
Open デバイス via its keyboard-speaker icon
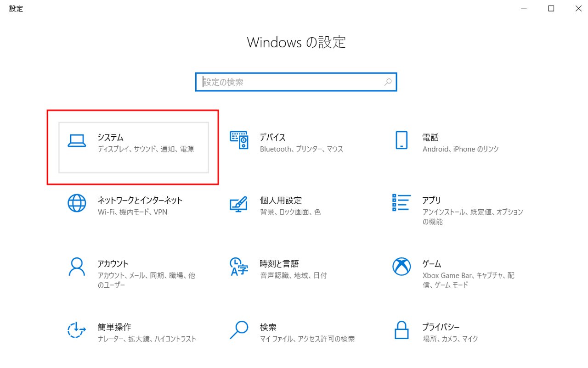click(239, 140)
